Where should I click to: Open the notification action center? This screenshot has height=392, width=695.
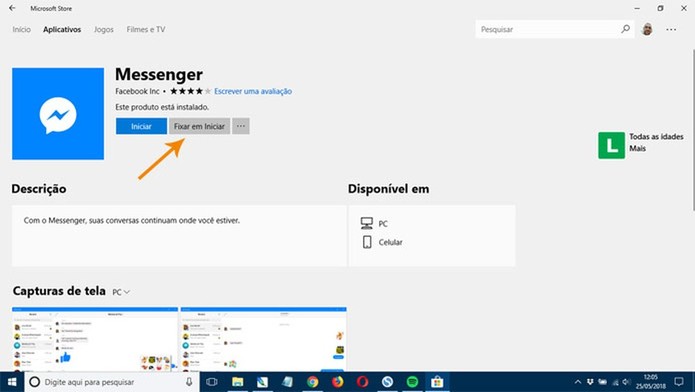click(679, 382)
